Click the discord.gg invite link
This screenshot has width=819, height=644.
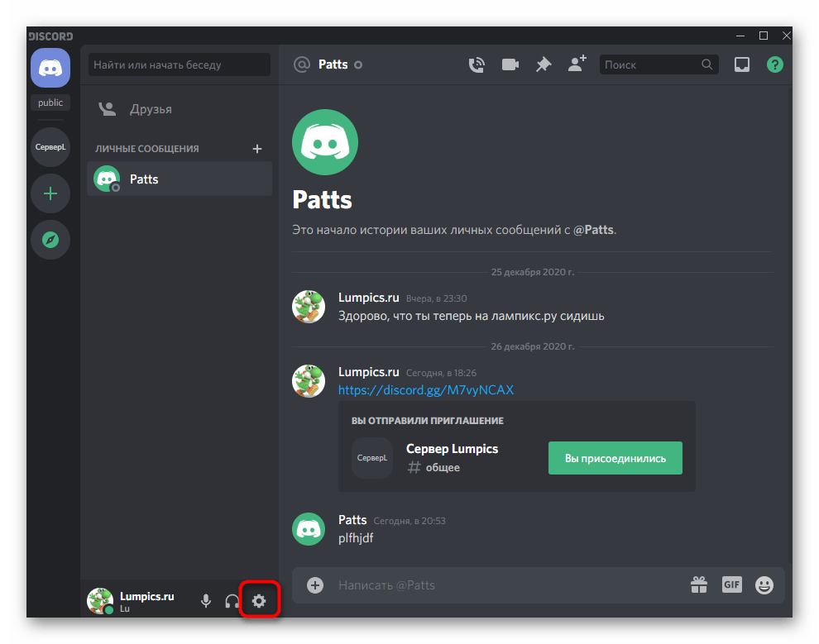tap(426, 389)
